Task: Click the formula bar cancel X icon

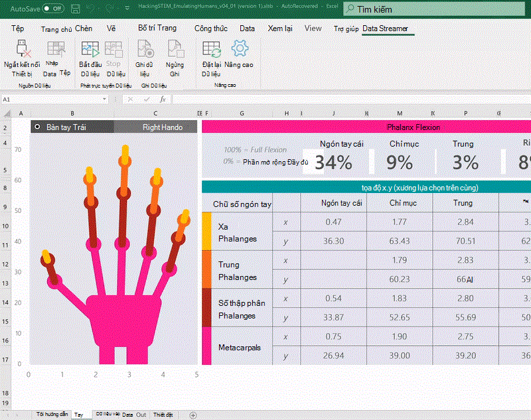Action: [x=130, y=99]
